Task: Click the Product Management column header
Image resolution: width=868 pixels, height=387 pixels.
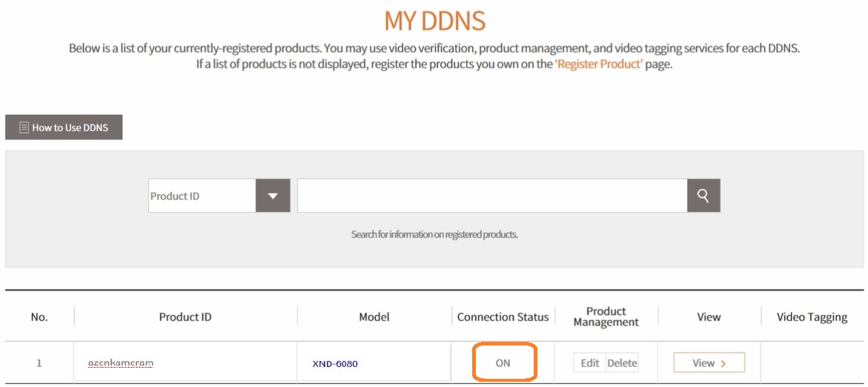Action: click(606, 317)
